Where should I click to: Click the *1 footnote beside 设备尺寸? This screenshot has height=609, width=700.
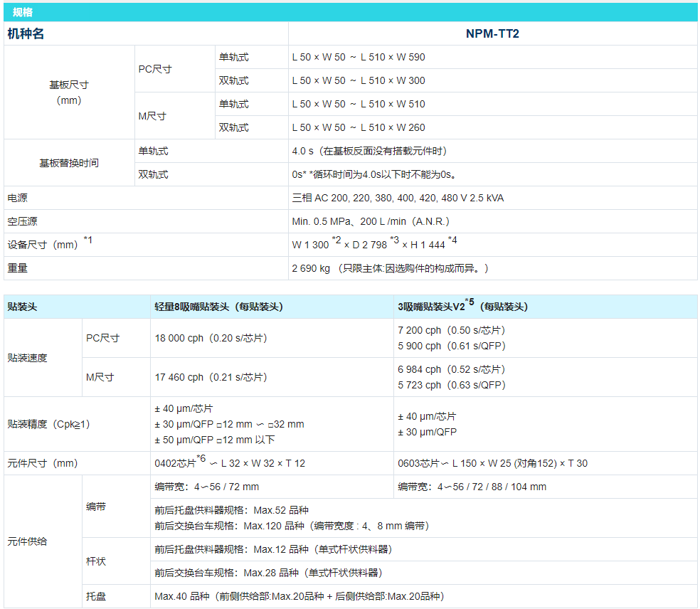88,240
